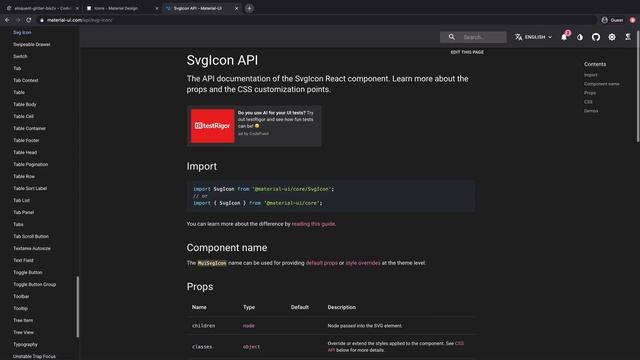Select Table Body in sidebar
The height and width of the screenshot is (360, 640).
click(x=25, y=104)
